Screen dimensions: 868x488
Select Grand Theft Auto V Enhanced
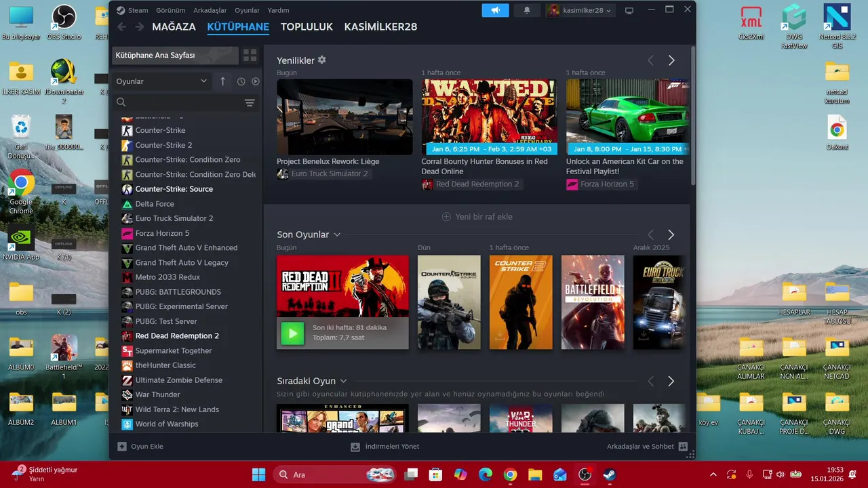click(x=186, y=248)
